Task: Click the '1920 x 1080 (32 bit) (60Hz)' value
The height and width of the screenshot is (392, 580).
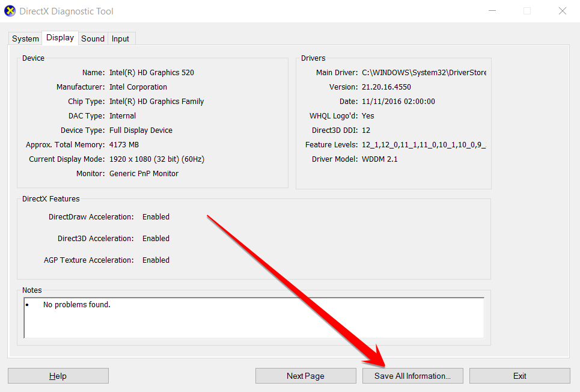Action: pyautogui.click(x=157, y=159)
